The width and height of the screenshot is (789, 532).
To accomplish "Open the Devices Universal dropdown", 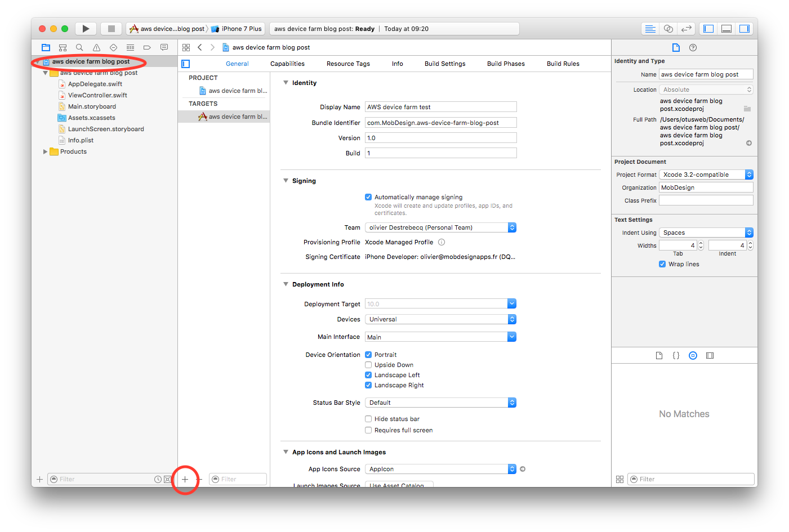I will 440,319.
